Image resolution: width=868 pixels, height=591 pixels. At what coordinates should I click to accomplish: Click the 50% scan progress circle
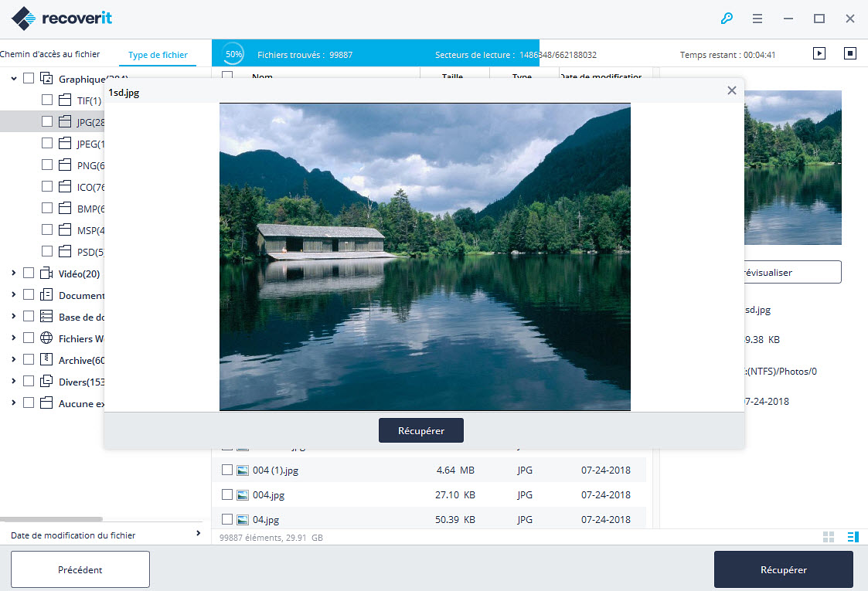(x=233, y=54)
